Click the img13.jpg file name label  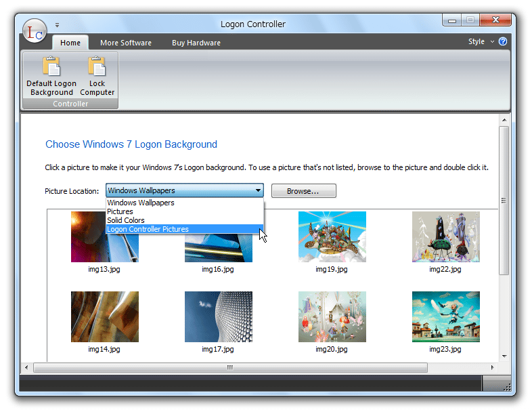[104, 269]
